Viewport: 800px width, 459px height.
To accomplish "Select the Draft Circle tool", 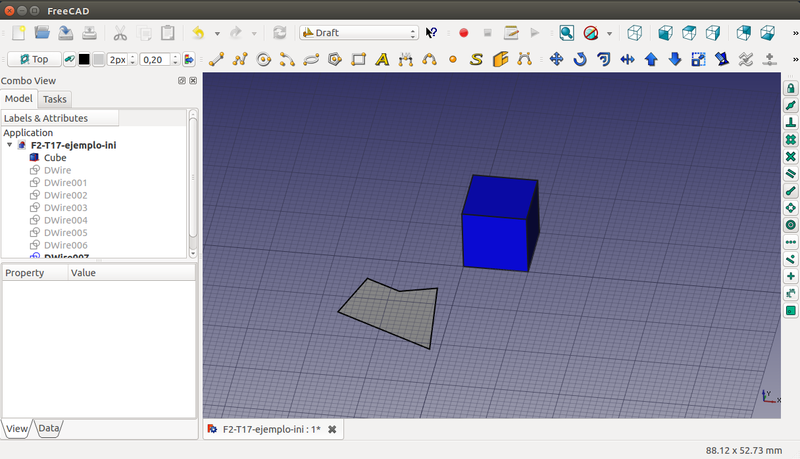I will (x=264, y=59).
